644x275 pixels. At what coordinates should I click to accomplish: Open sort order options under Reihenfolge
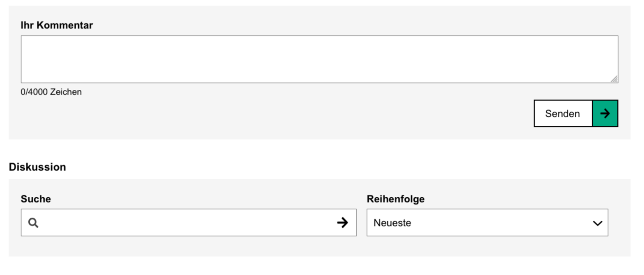pos(487,222)
